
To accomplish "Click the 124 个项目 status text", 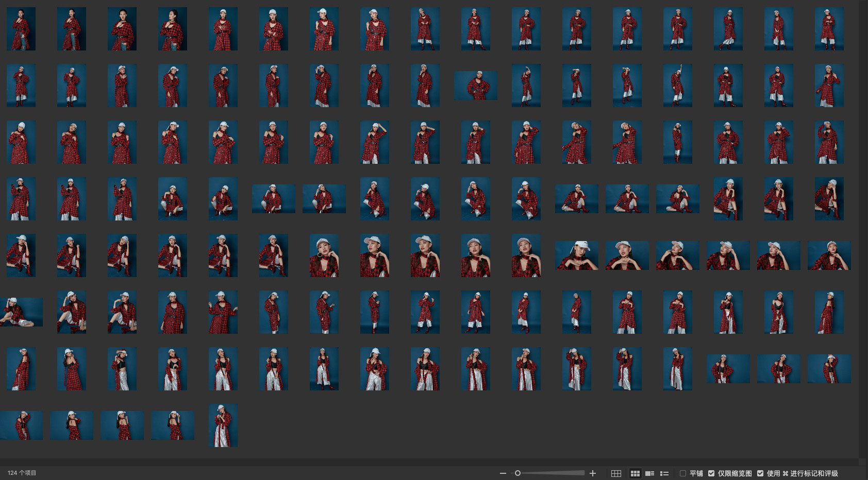I will [x=22, y=473].
